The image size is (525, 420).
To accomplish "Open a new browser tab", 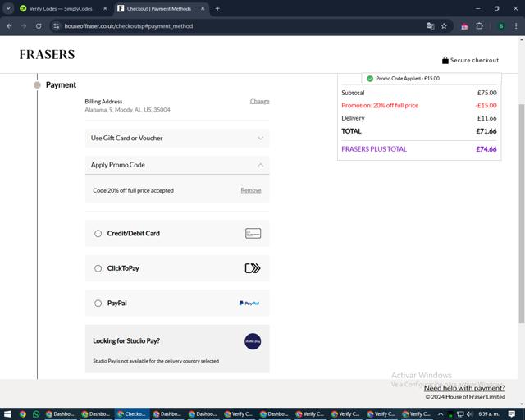I will coord(217,9).
